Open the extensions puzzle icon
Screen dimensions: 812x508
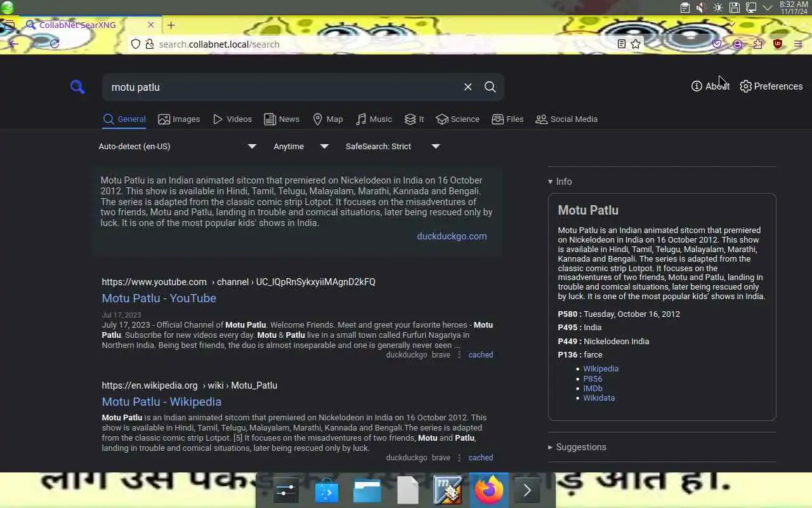(x=757, y=44)
